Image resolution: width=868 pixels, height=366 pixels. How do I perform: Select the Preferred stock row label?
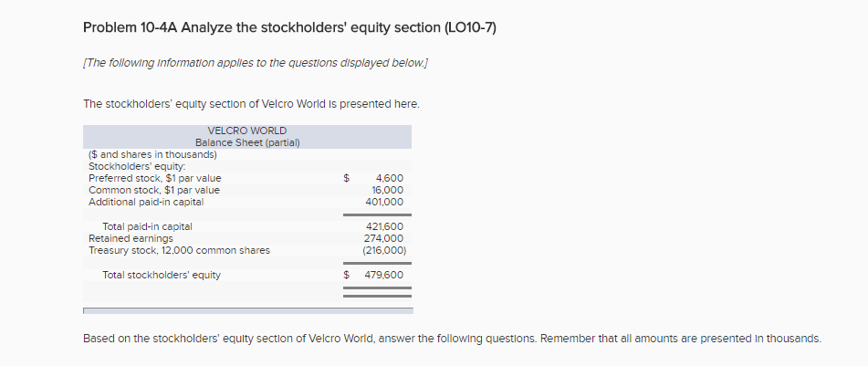pyautogui.click(x=154, y=178)
